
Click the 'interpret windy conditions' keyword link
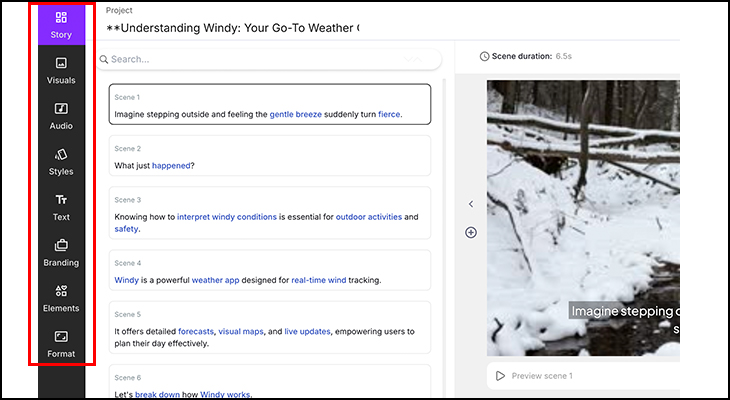(227, 217)
